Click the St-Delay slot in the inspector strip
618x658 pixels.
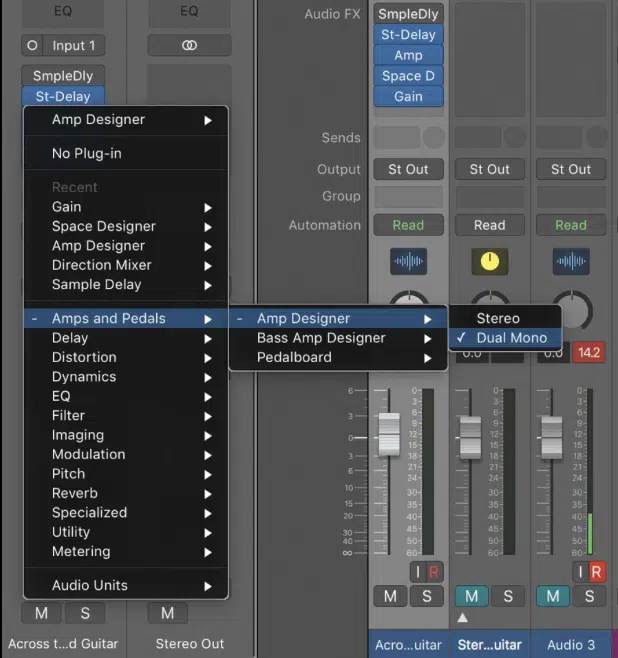point(63,96)
